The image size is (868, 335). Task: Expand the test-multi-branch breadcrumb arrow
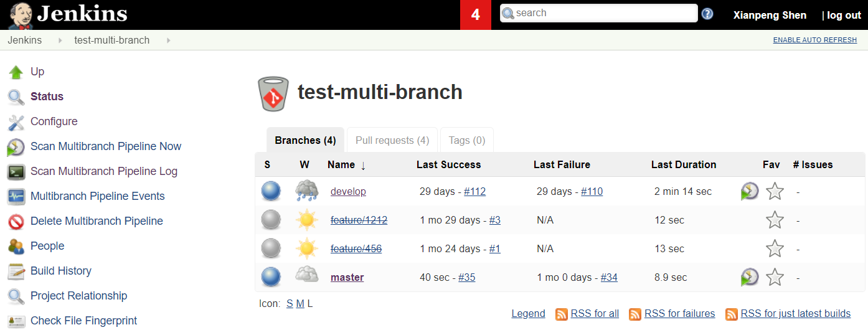(168, 40)
